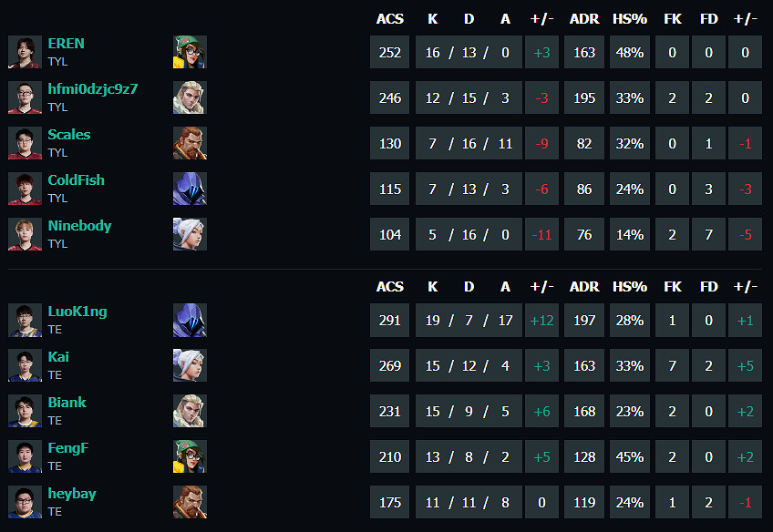
Task: Click the Brimstone agent icon beside Scales
Action: point(190,143)
